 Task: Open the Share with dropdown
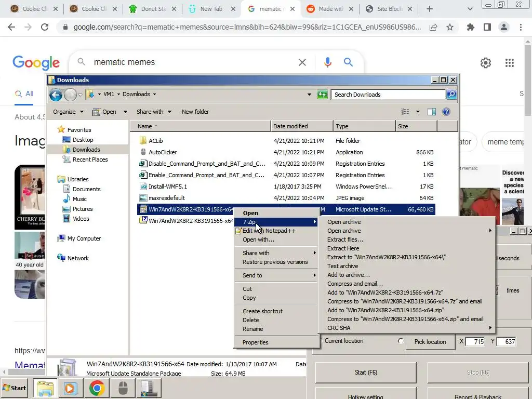pyautogui.click(x=154, y=112)
